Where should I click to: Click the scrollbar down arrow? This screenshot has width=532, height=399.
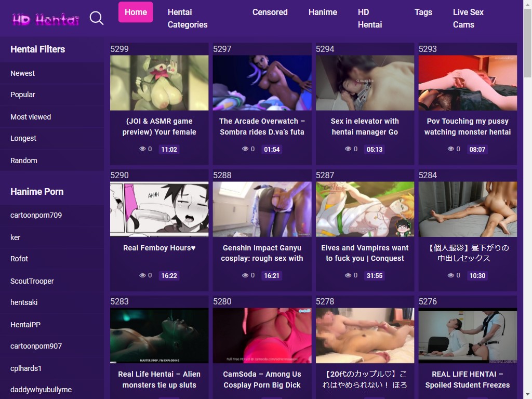(x=527, y=394)
